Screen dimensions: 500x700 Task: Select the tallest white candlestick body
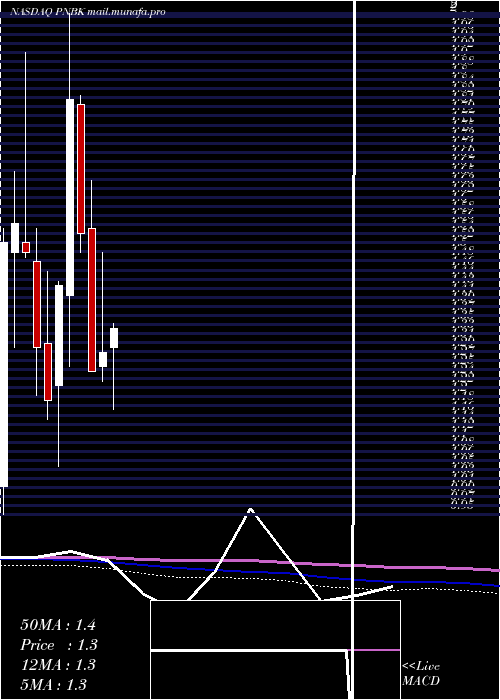tap(4, 364)
